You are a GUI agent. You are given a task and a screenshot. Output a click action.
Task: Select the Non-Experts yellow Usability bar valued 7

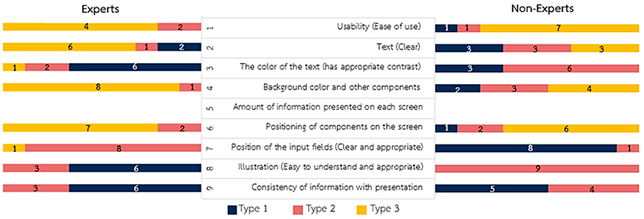click(559, 28)
